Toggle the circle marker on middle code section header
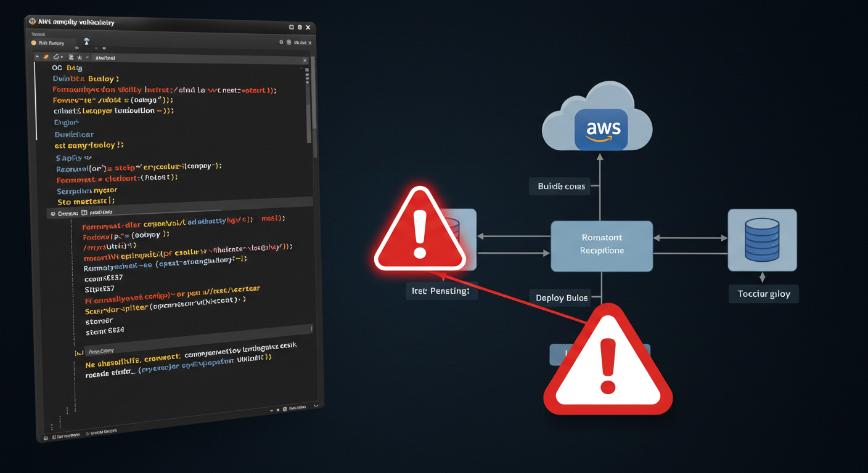 (53, 214)
